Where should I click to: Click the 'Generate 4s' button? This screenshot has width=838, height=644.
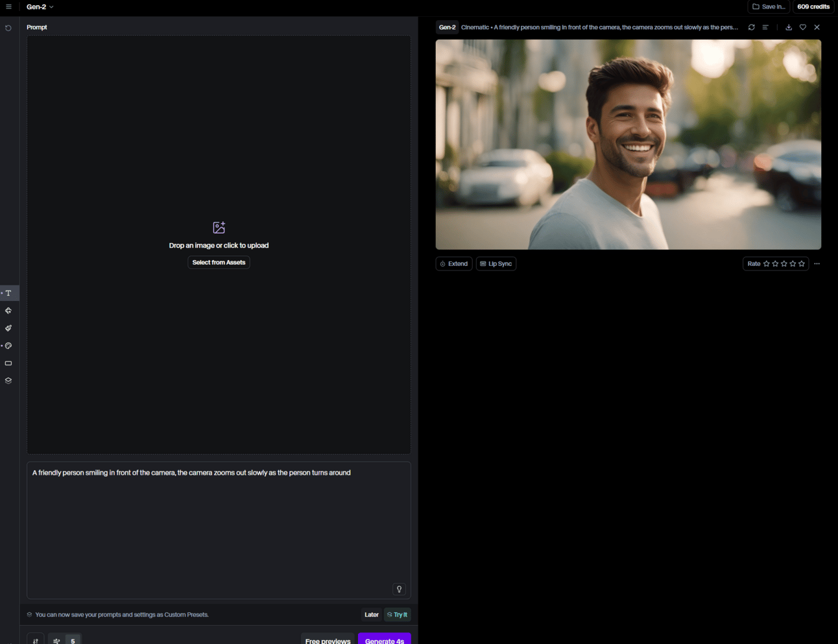(385, 641)
